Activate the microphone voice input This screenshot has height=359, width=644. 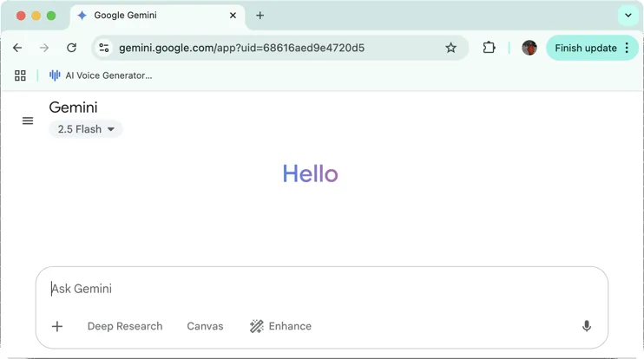tap(587, 326)
